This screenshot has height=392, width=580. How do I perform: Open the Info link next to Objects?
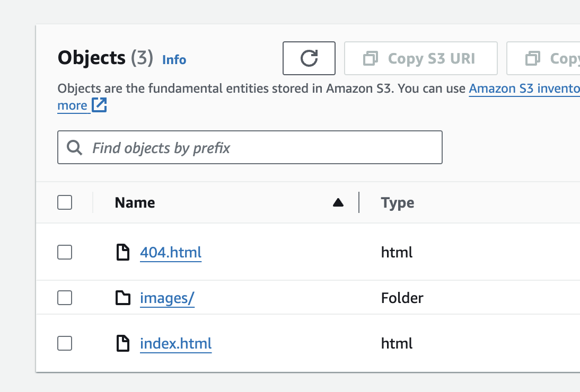(x=174, y=60)
